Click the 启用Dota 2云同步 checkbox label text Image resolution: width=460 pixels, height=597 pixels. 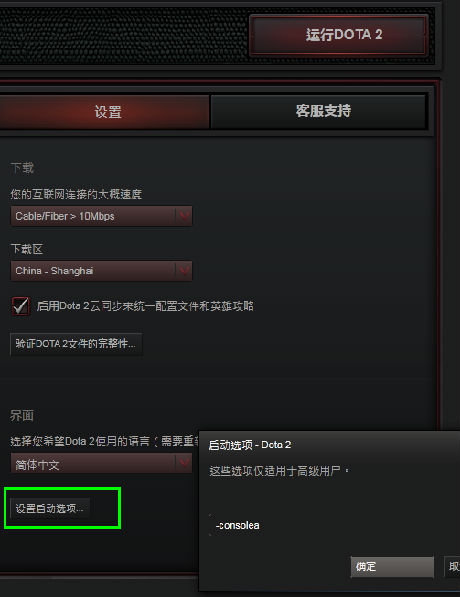[145, 306]
